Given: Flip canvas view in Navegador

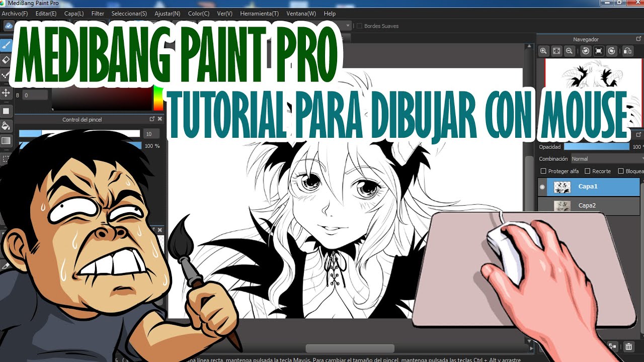Looking at the screenshot, I should click(x=627, y=51).
